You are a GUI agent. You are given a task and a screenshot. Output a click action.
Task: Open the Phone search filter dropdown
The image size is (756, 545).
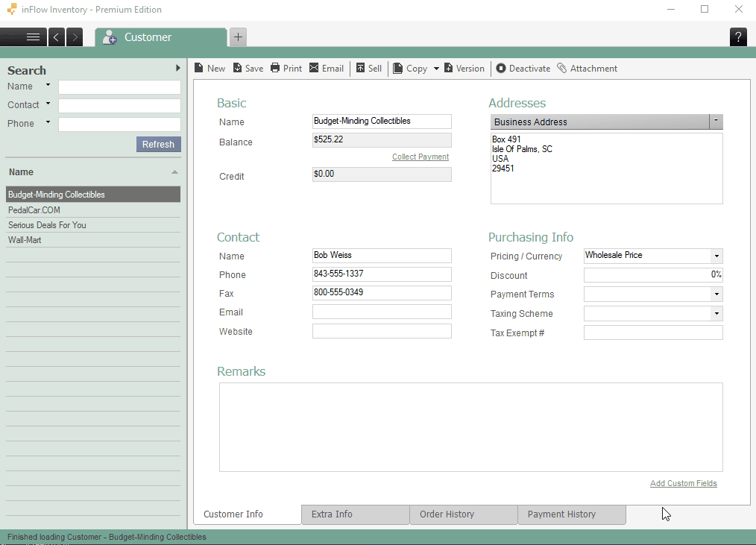coord(48,122)
